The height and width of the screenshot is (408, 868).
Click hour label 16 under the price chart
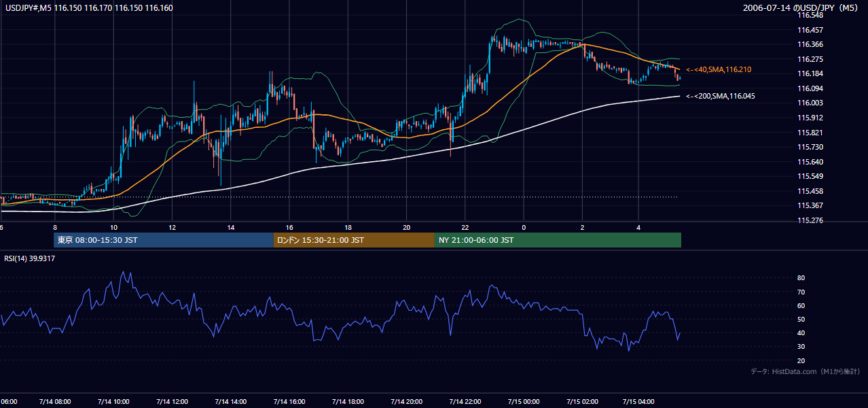click(x=289, y=227)
